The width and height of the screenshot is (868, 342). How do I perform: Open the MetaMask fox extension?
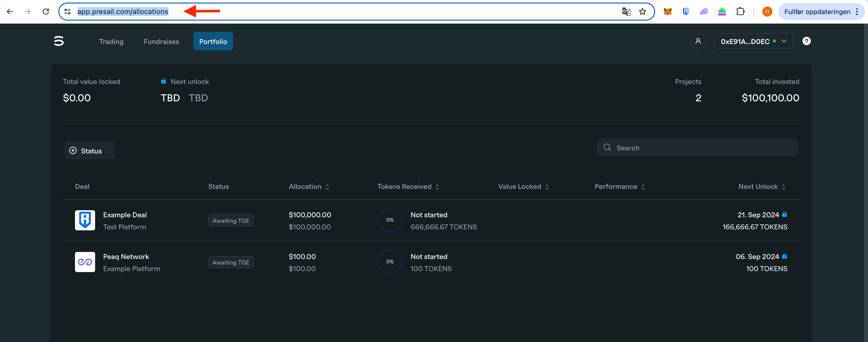point(667,12)
